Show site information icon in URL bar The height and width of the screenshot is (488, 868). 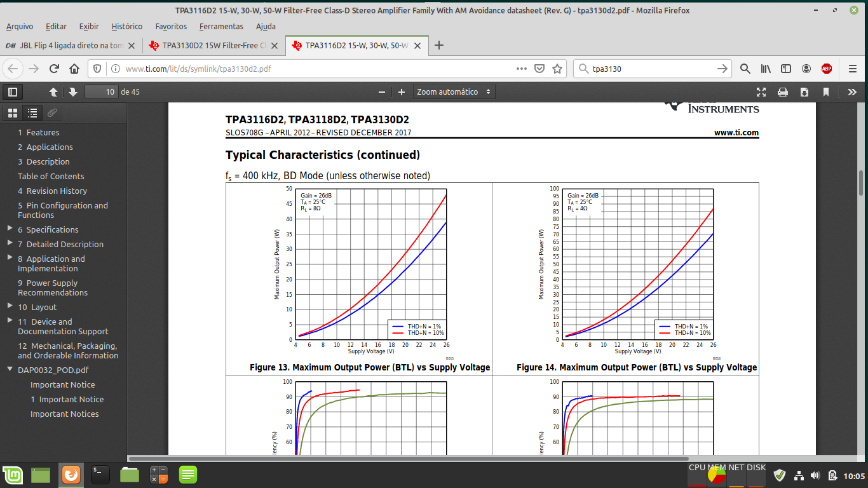[116, 69]
